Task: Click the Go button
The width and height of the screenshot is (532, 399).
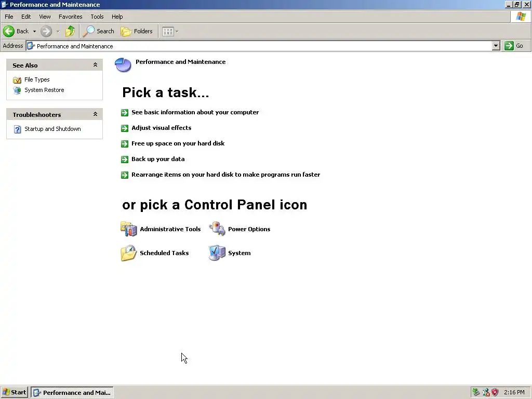Action: click(514, 46)
